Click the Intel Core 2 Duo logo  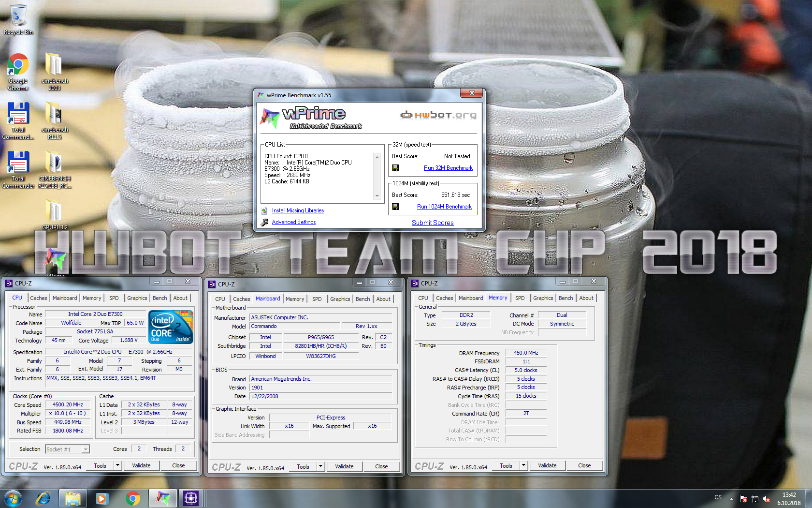(171, 327)
